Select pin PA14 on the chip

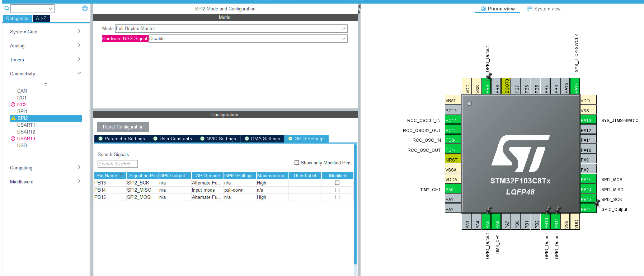tap(575, 86)
